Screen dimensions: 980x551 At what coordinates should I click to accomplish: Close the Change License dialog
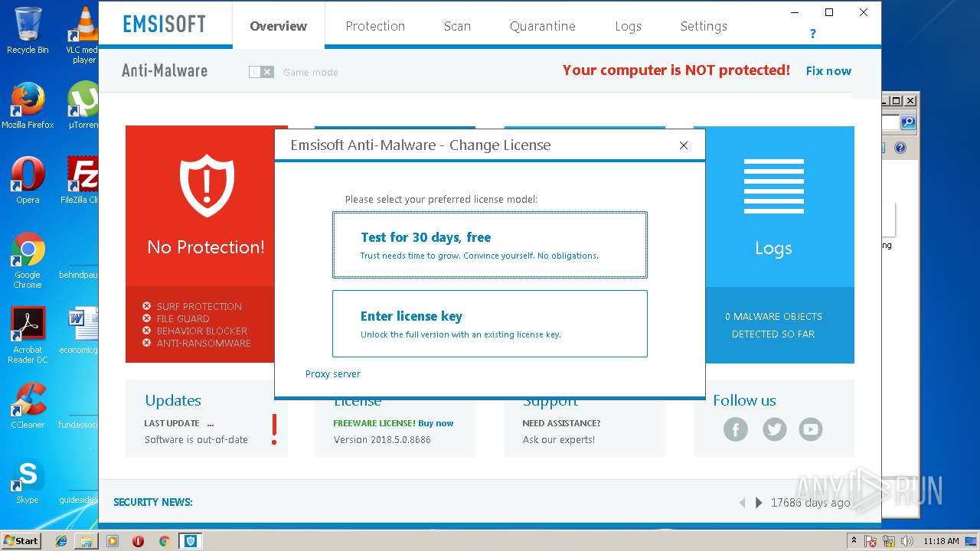coord(684,145)
